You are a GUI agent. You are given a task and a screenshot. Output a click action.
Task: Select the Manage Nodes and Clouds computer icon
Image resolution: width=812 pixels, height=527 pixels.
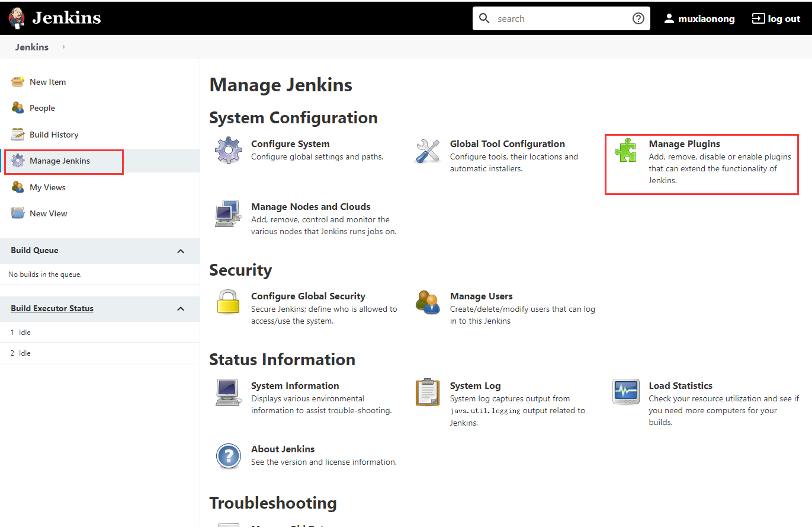(229, 213)
